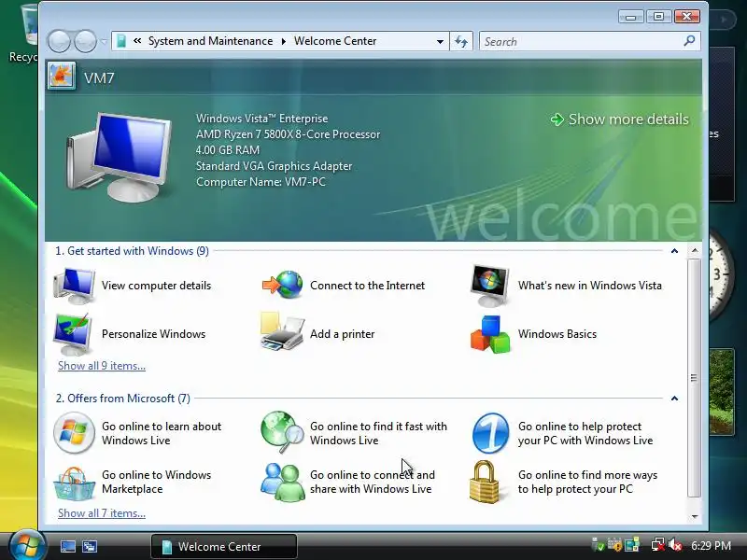Select the Windows Basics label
Screen dimensions: 747x560
[557, 334]
